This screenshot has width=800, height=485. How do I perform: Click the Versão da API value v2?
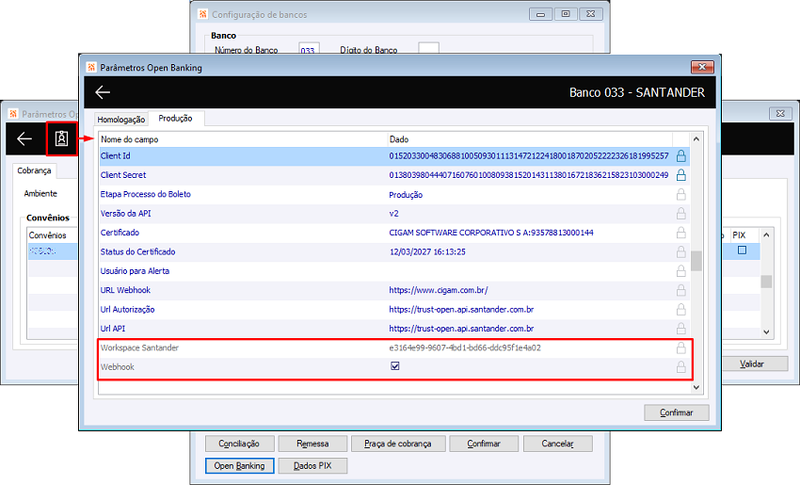(x=394, y=214)
